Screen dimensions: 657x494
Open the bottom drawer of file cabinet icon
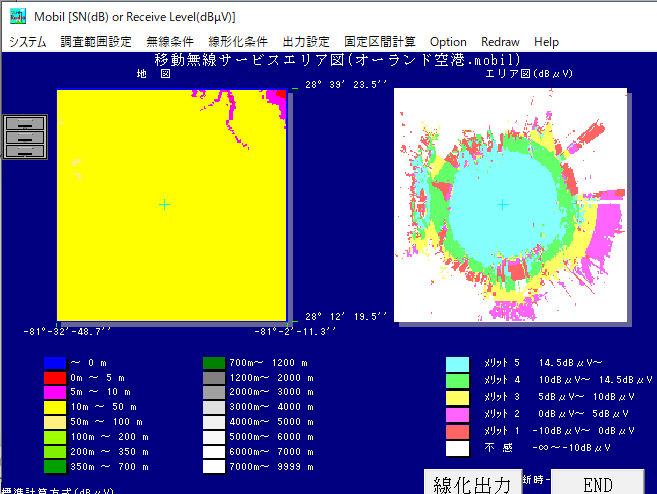[25, 151]
